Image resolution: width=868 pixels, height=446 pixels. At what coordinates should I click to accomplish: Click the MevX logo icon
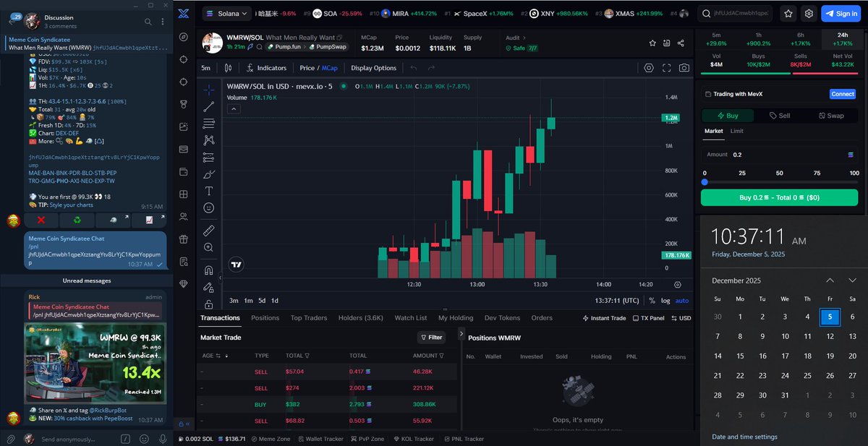click(184, 13)
